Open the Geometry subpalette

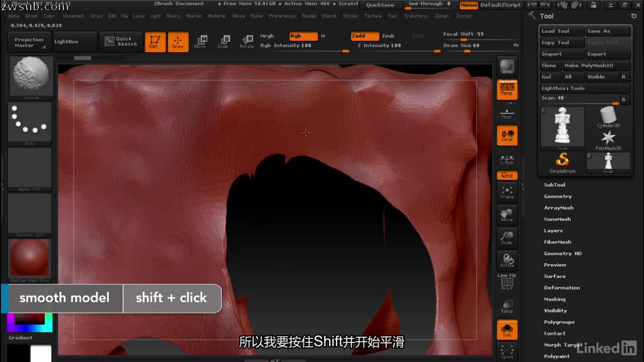coord(557,196)
